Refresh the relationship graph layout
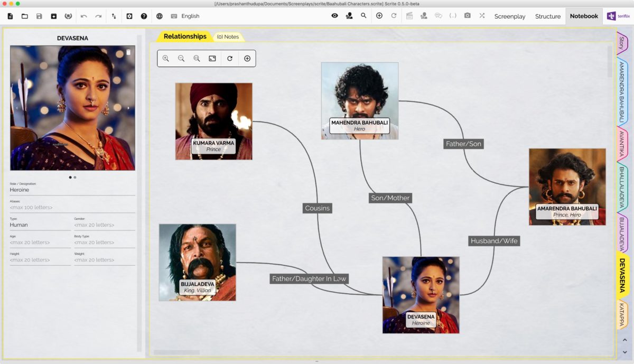 229,58
